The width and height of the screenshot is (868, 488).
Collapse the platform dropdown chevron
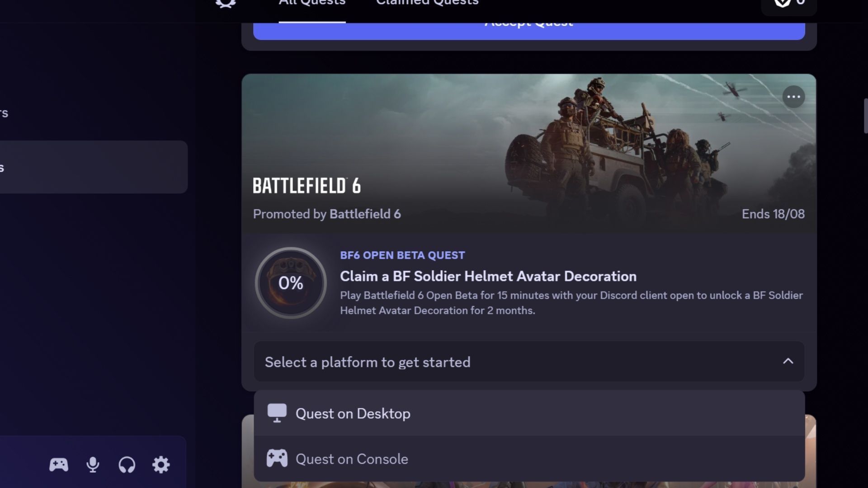[x=788, y=361]
